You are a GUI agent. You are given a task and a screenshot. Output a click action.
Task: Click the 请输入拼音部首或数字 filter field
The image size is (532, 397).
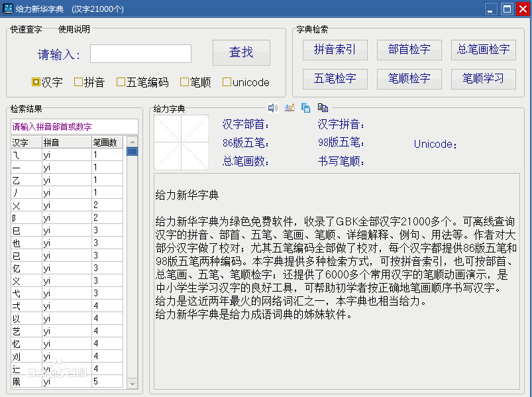click(x=74, y=127)
